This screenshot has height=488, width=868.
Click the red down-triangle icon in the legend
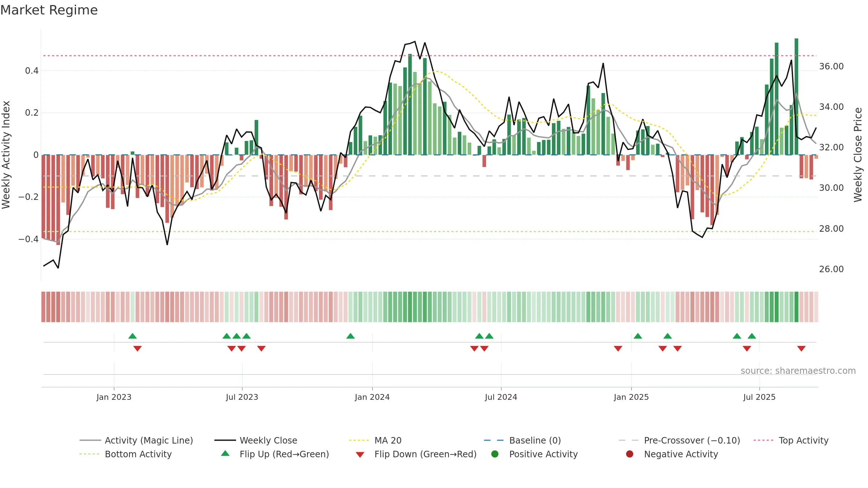(360, 455)
